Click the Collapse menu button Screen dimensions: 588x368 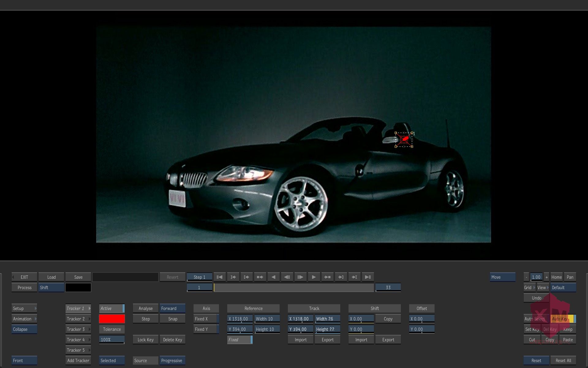24,329
